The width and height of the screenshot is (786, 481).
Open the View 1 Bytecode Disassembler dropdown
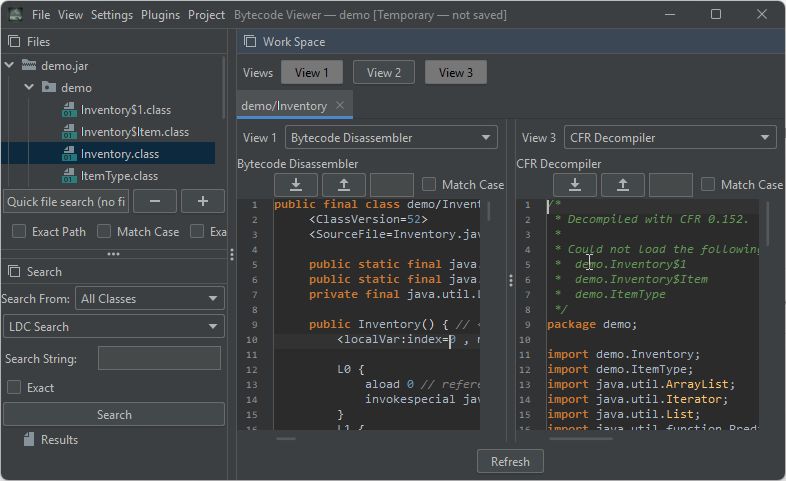coord(391,138)
